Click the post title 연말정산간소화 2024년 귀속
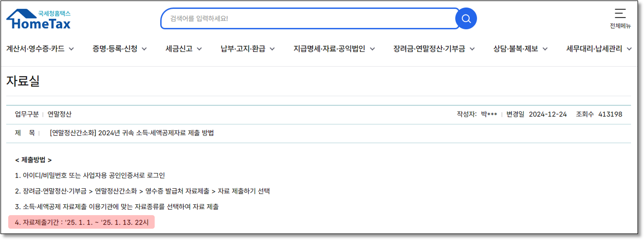The image size is (644, 240). pos(132,133)
